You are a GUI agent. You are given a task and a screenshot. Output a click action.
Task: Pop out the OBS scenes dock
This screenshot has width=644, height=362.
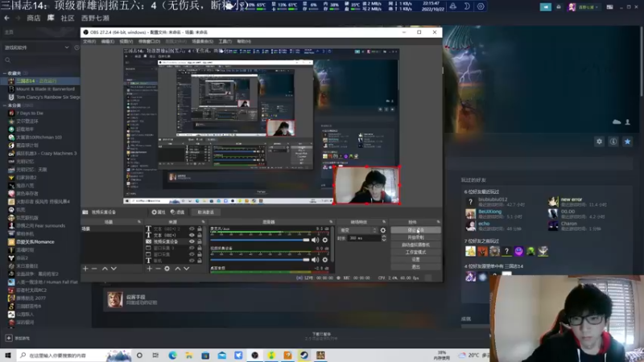pos(139,222)
